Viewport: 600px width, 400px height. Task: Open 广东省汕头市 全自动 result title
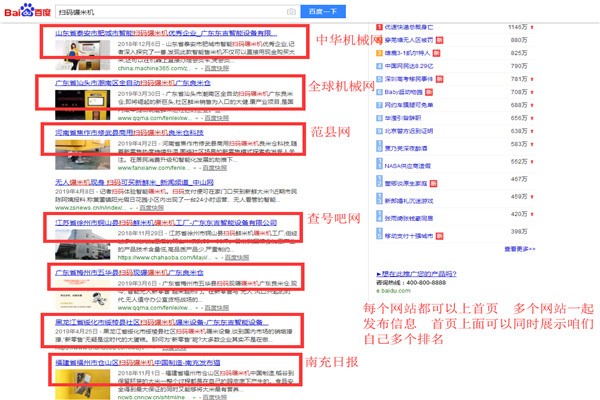pos(133,83)
